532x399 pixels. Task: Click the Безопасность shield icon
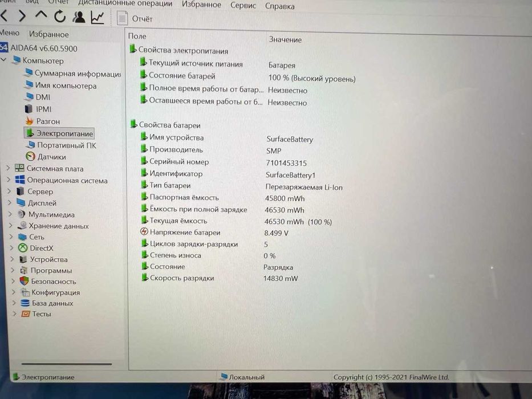pos(24,281)
